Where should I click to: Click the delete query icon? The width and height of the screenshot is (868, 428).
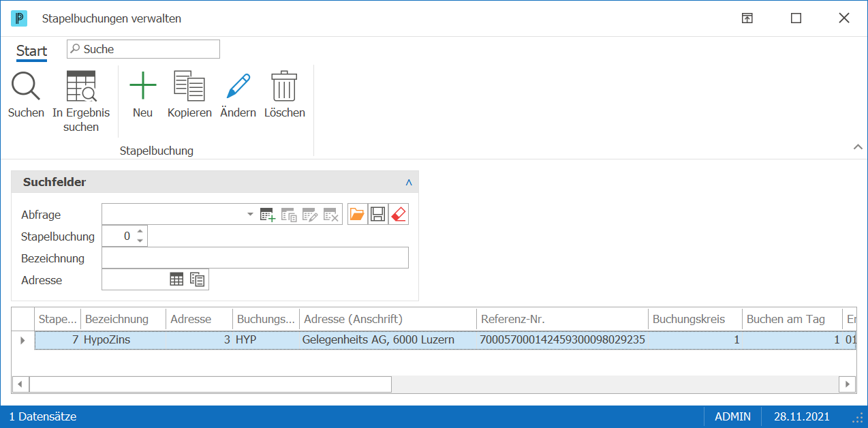click(x=331, y=215)
